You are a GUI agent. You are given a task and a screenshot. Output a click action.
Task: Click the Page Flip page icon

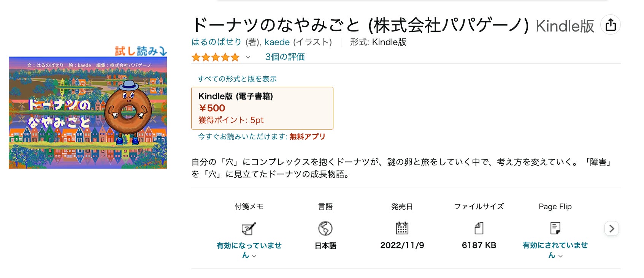pos(555,228)
